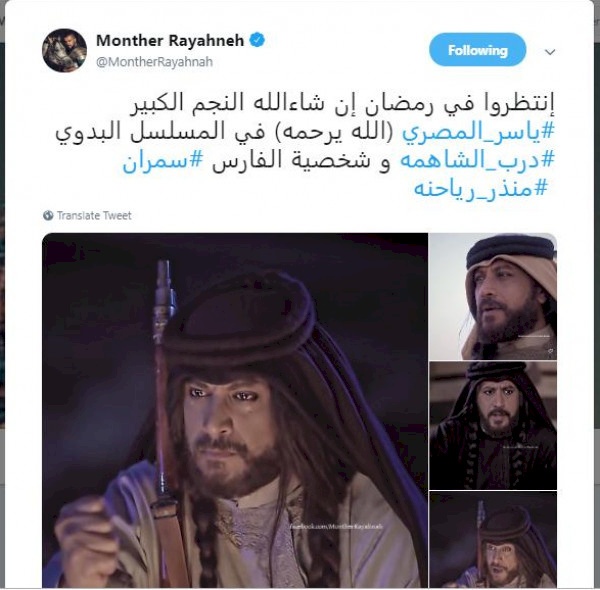Image resolution: width=600 pixels, height=590 pixels.
Task: Open the #منذر_رياحنه hashtag
Action: [x=481, y=189]
